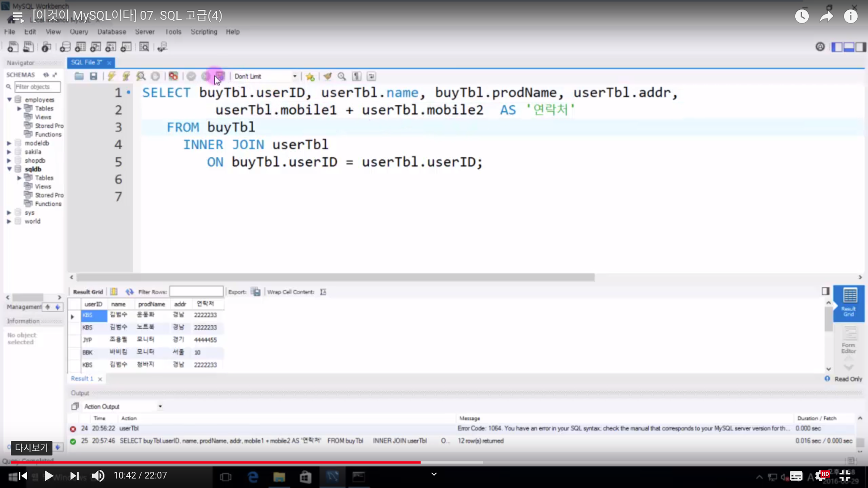Collapse the sqldb schema
The height and width of the screenshot is (488, 868).
pos(9,169)
